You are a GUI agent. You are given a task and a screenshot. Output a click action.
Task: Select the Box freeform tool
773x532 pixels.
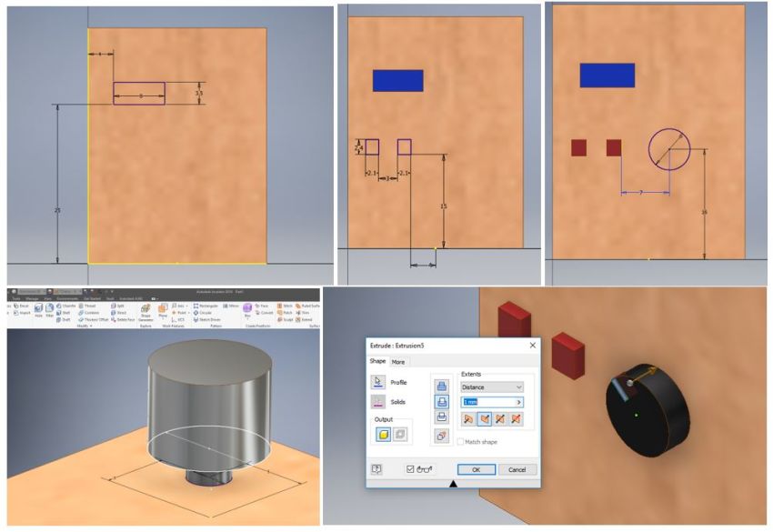[x=247, y=311]
